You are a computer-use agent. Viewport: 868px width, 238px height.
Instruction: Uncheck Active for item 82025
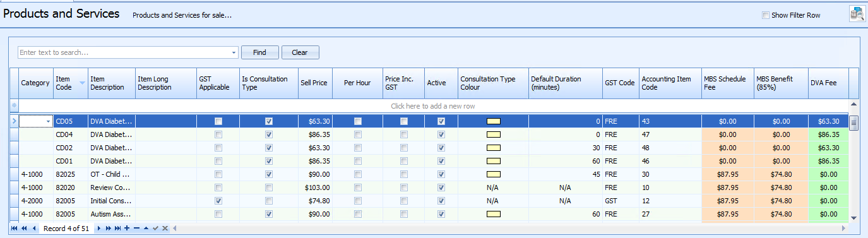[441, 174]
